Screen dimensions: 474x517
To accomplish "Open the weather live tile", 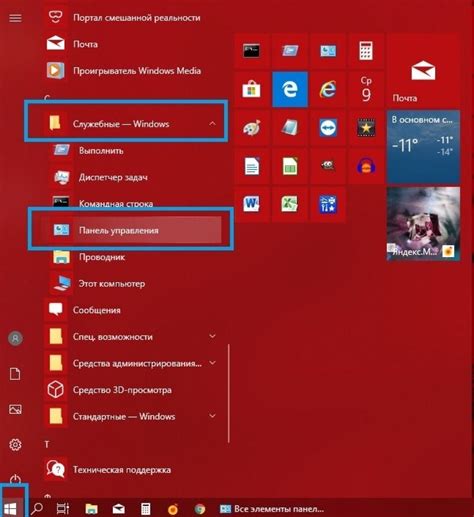I will (423, 147).
